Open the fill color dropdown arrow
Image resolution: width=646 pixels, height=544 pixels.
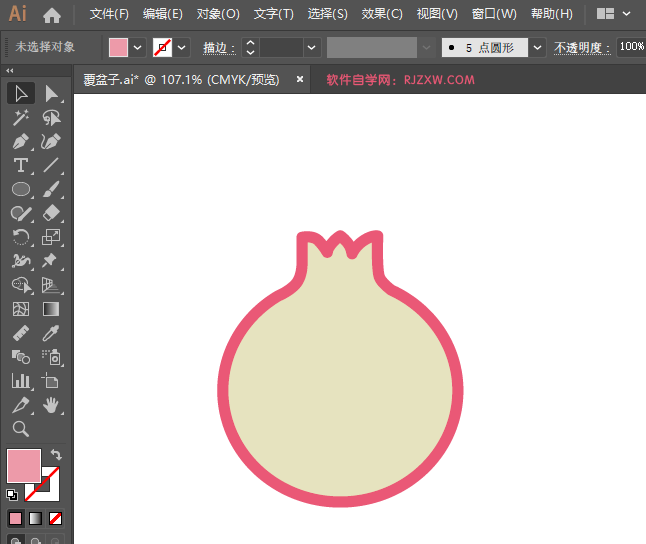[138, 47]
